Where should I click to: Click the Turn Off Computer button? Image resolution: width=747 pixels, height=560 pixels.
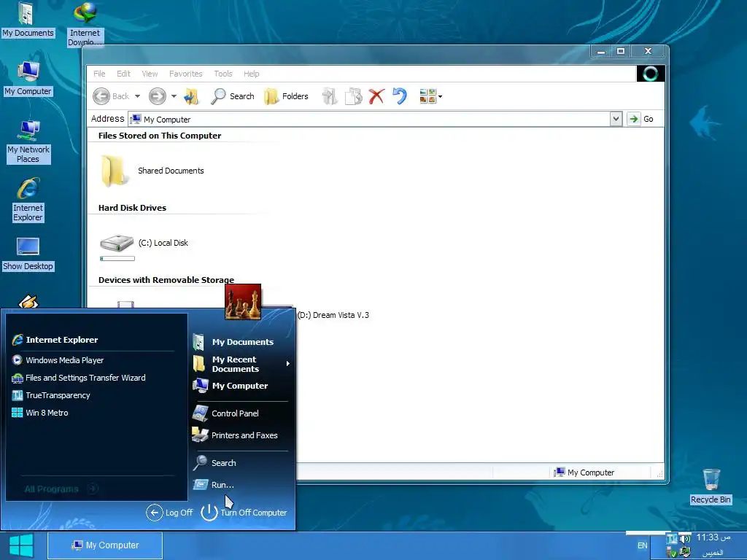(244, 513)
